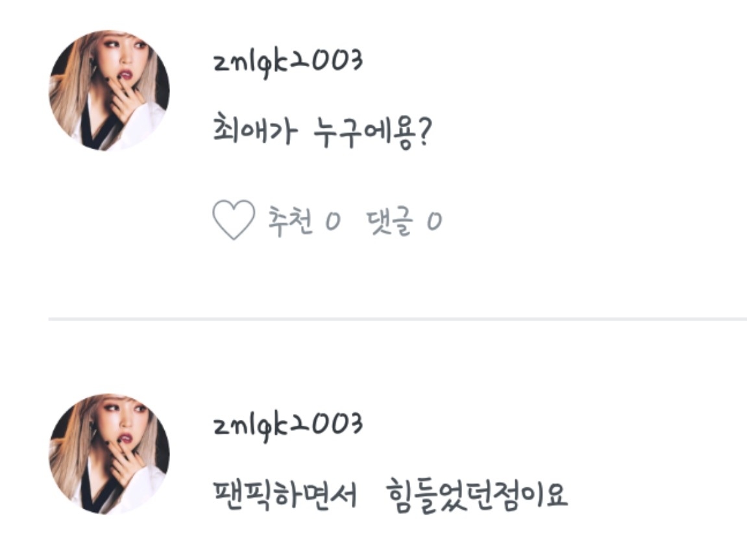This screenshot has height=560, width=747.
Task: Open the second comment's profile picture
Action: [109, 454]
